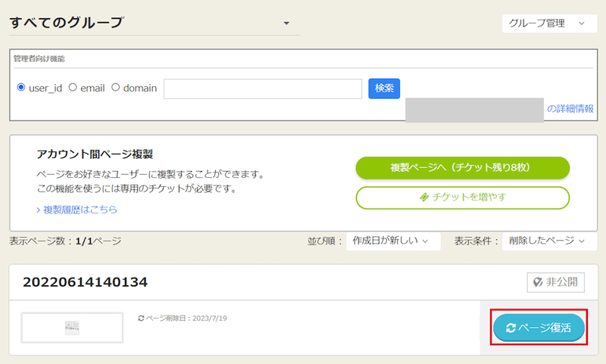Click the refresh icon beside ページ削除日
Screen dimensions: 606x364
pyautogui.click(x=141, y=318)
